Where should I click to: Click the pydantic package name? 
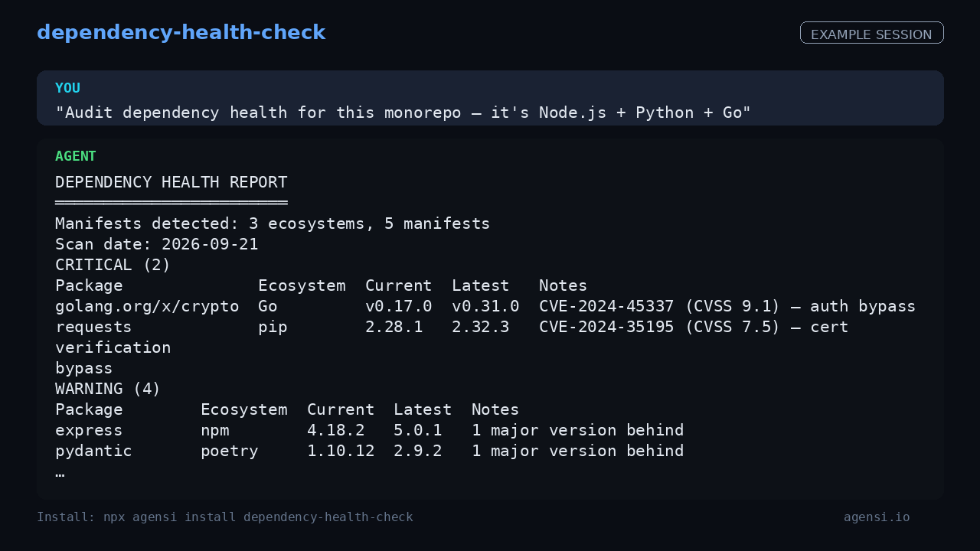click(x=93, y=451)
